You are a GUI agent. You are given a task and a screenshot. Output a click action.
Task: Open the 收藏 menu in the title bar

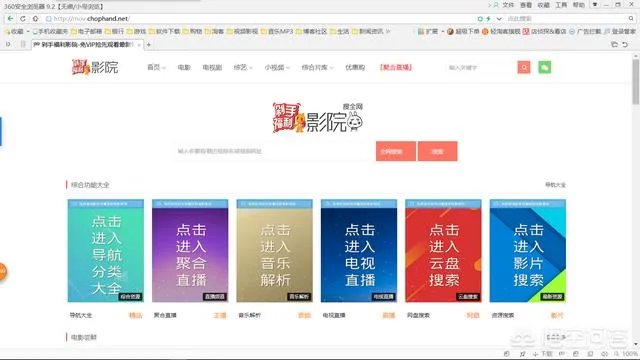point(543,5)
